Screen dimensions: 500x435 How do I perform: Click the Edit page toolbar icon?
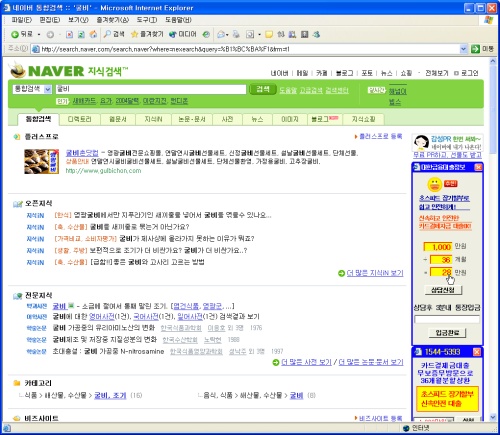pyautogui.click(x=250, y=34)
